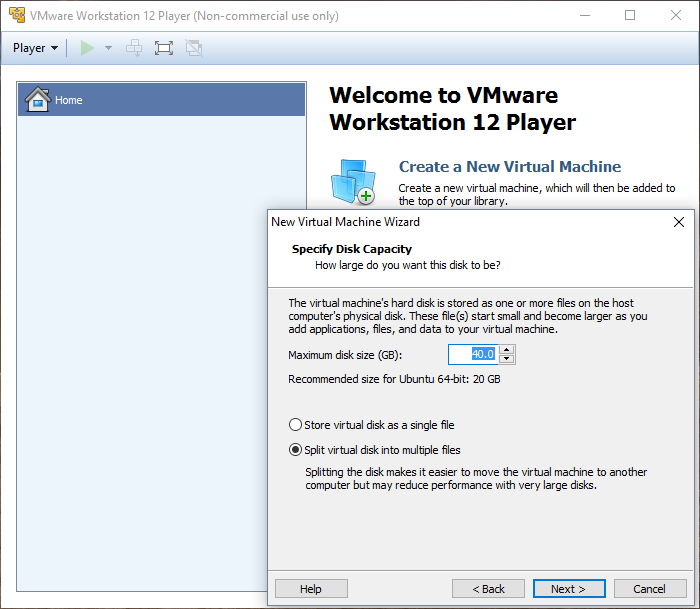Screen dimensions: 700x609
Task: Click the Send Ctrl+Alt+Del toolbar icon
Action: point(134,48)
